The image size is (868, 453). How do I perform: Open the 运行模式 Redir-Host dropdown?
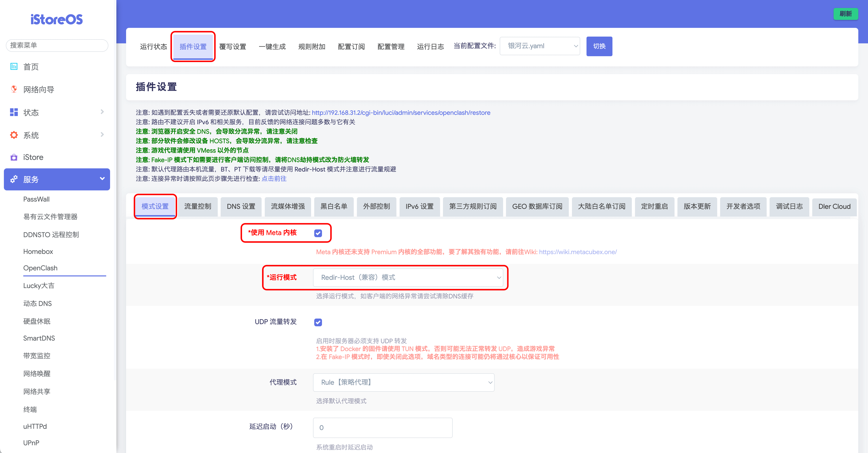pyautogui.click(x=408, y=277)
